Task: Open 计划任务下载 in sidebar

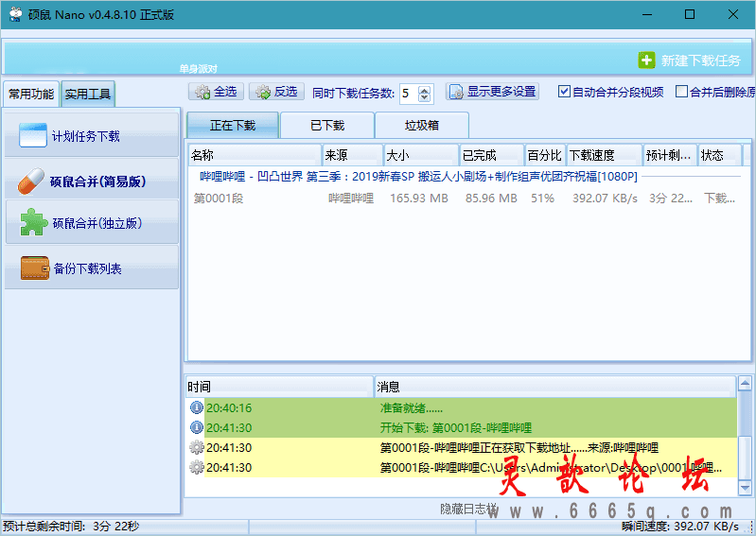Action: coord(92,135)
